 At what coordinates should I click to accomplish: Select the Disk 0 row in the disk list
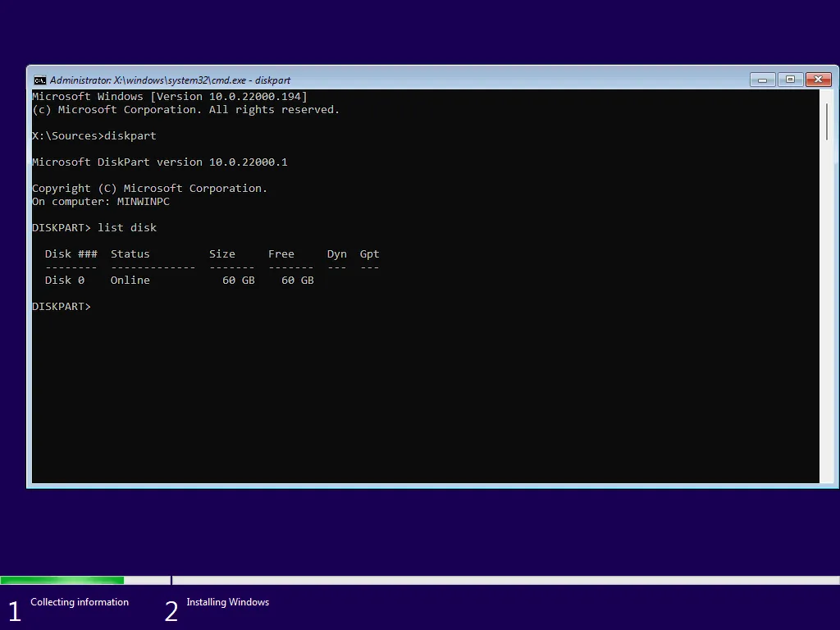(65, 280)
